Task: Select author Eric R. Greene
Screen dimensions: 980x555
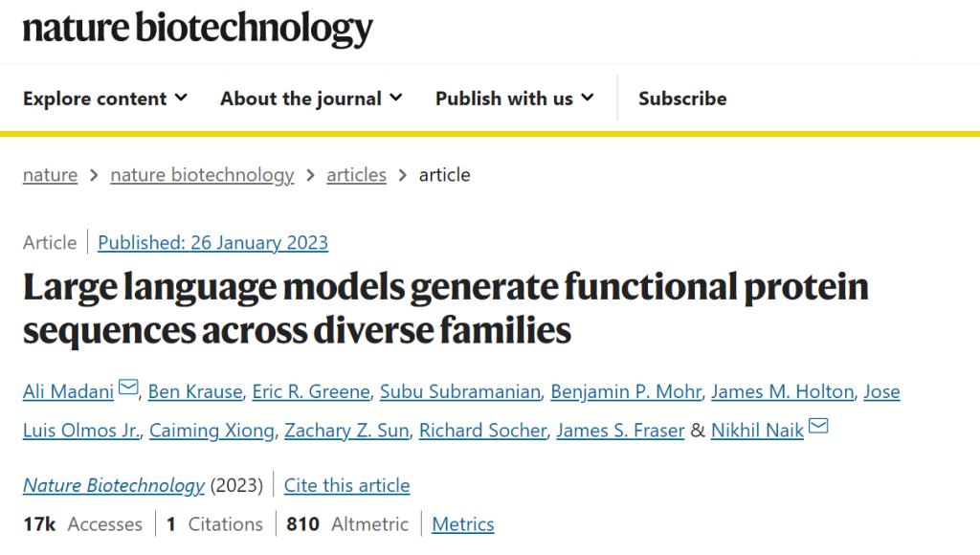Action: (311, 391)
